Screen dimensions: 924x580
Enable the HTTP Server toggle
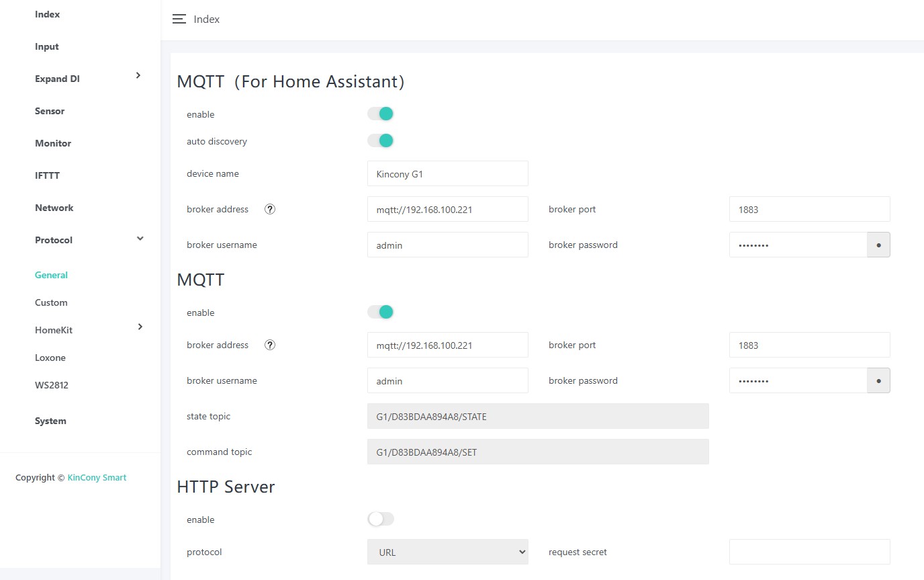coord(381,519)
